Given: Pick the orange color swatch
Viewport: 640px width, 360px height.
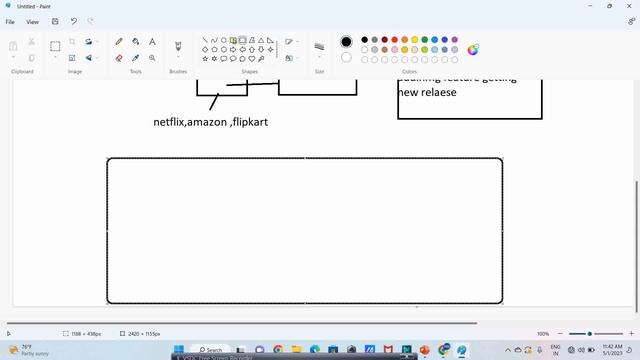Looking at the screenshot, I should click(404, 40).
